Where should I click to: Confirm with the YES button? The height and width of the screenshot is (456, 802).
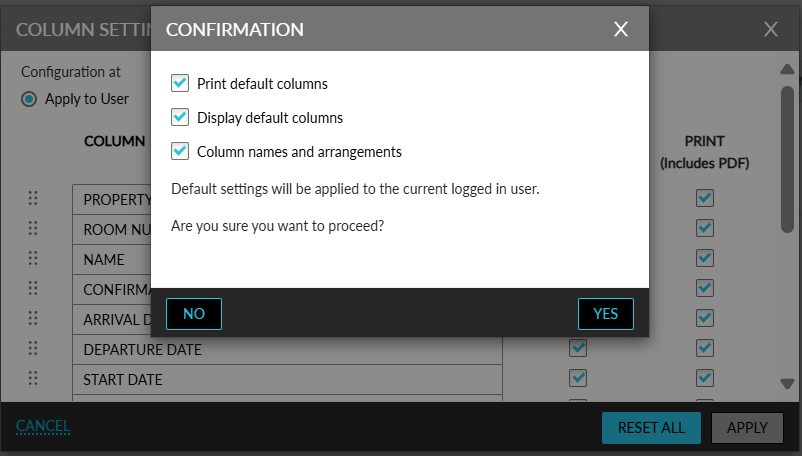click(x=606, y=314)
